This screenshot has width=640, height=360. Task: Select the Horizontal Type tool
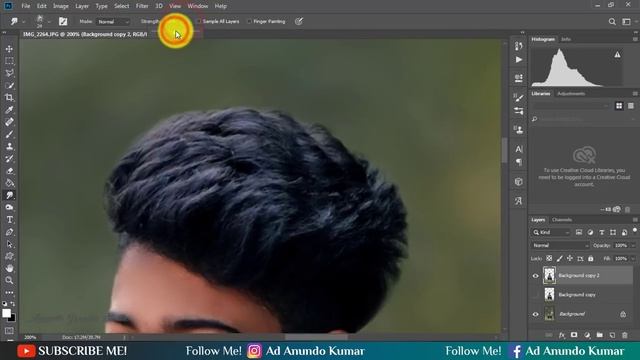pyautogui.click(x=9, y=220)
